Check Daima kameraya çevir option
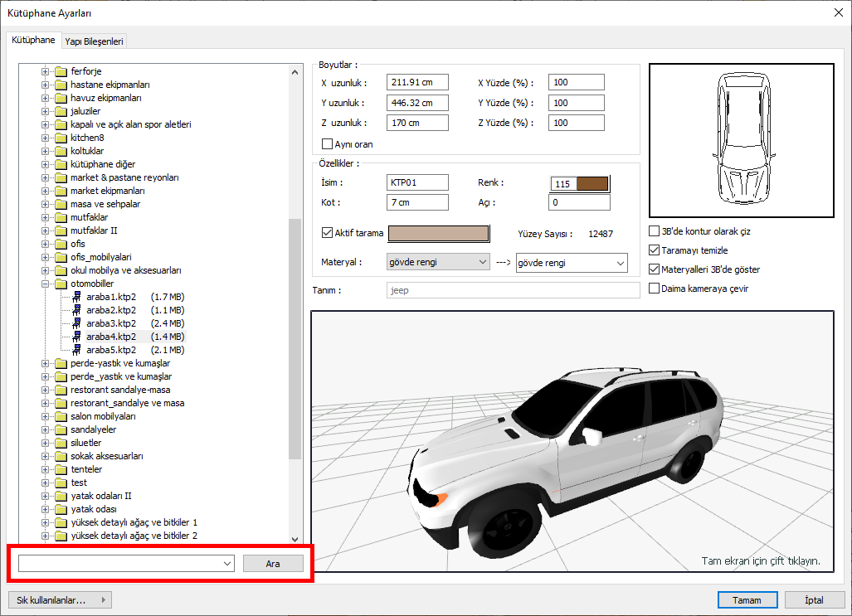This screenshot has height=616, width=852. (x=655, y=289)
